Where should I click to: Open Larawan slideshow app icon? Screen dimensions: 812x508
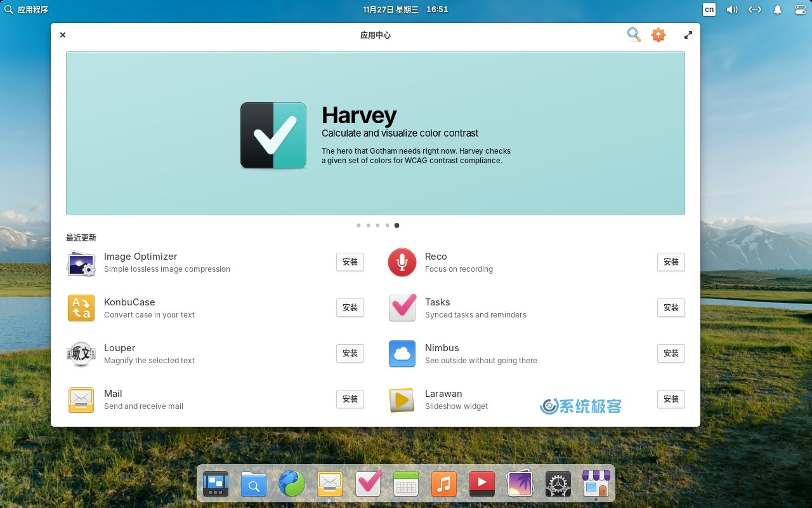click(x=402, y=399)
